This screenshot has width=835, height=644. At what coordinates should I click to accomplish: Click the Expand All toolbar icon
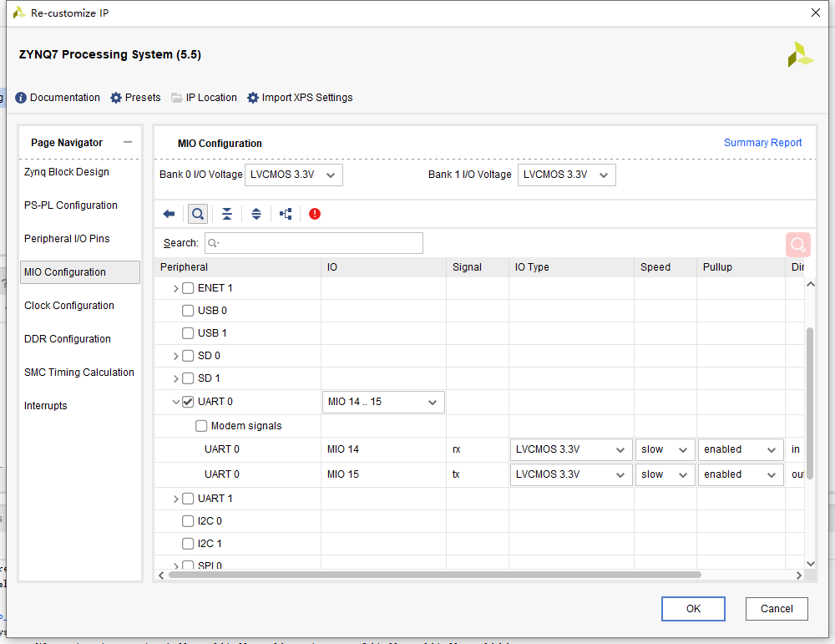pyautogui.click(x=256, y=214)
